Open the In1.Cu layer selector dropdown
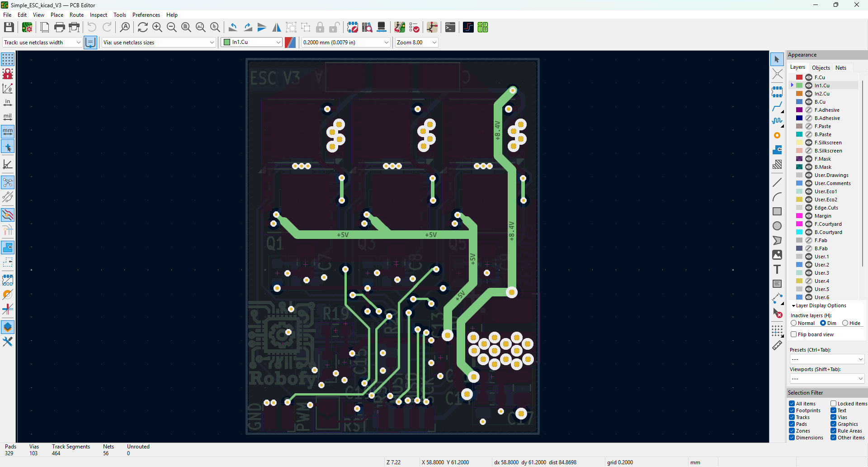The width and height of the screenshot is (868, 467). pyautogui.click(x=252, y=43)
